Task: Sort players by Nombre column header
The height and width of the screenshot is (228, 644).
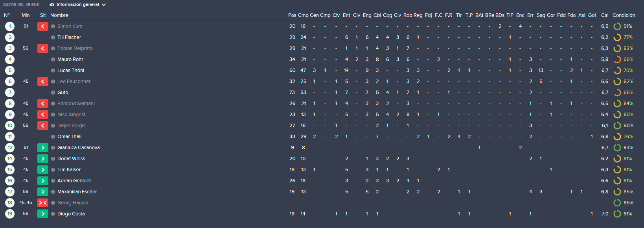Action: click(59, 15)
